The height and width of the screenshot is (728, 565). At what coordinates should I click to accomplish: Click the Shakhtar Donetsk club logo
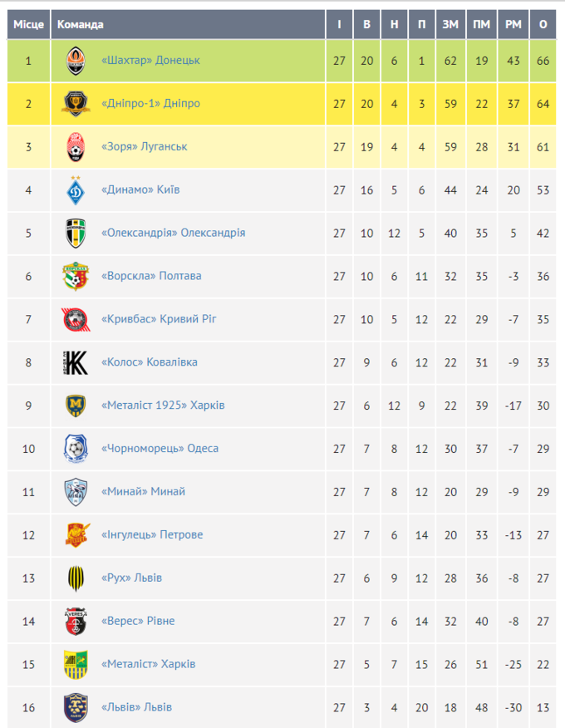tap(76, 61)
